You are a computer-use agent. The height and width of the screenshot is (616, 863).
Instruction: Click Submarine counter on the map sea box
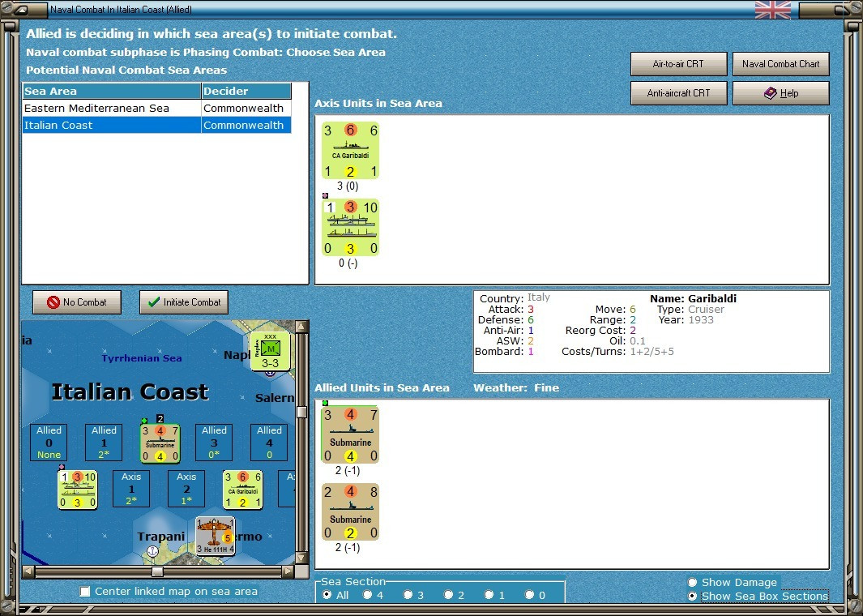pos(160,443)
